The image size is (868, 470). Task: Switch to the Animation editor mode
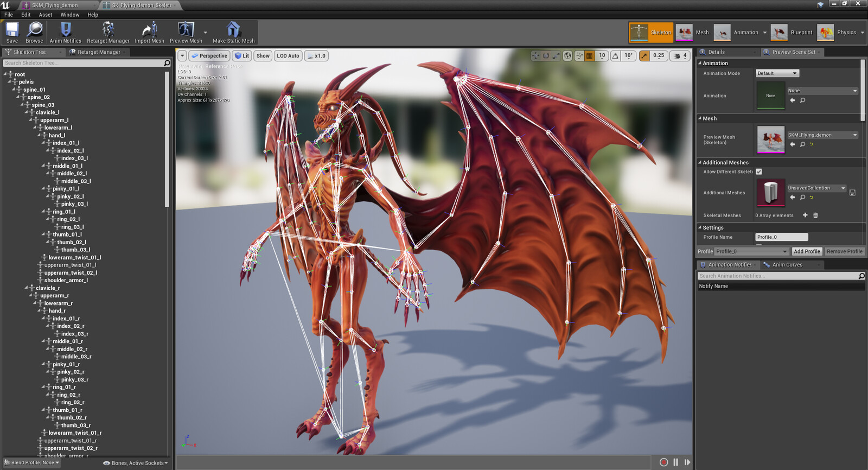[x=737, y=33]
